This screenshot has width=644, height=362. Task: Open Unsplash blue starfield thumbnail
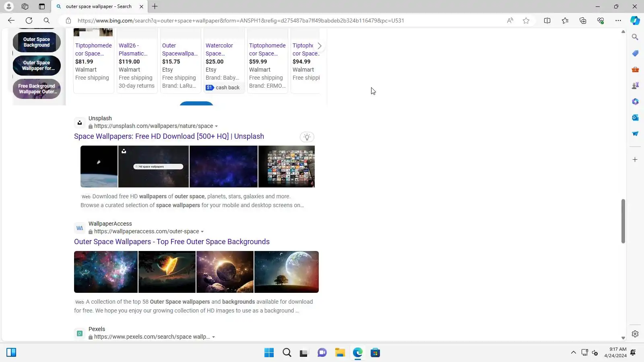pyautogui.click(x=223, y=167)
